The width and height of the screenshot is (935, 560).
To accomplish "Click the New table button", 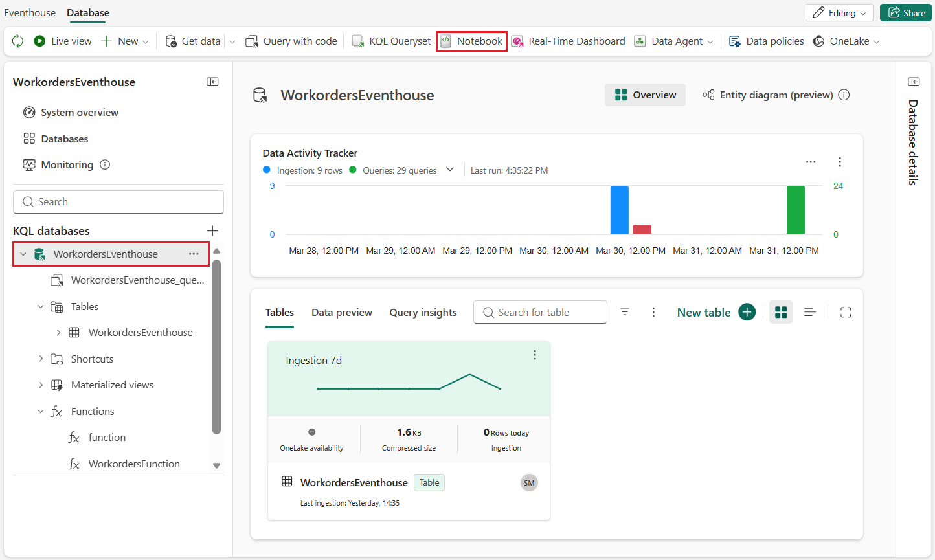I will tap(715, 313).
